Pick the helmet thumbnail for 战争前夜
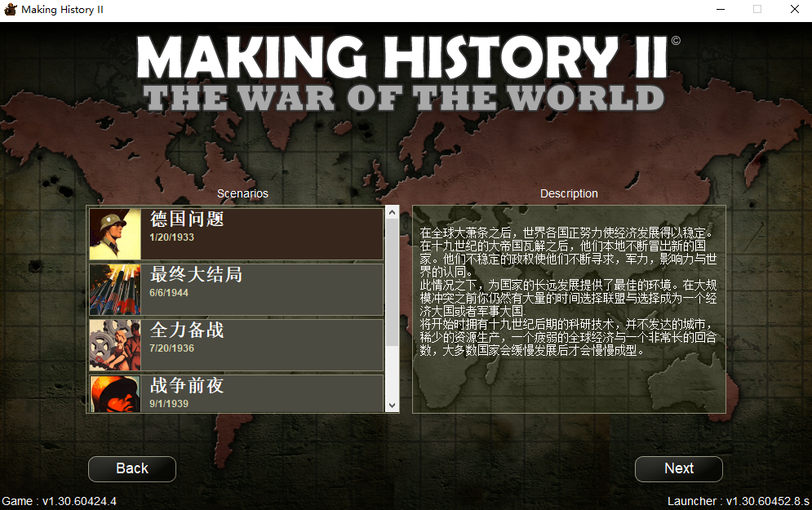Viewport: 812px width, 510px height. [x=114, y=393]
